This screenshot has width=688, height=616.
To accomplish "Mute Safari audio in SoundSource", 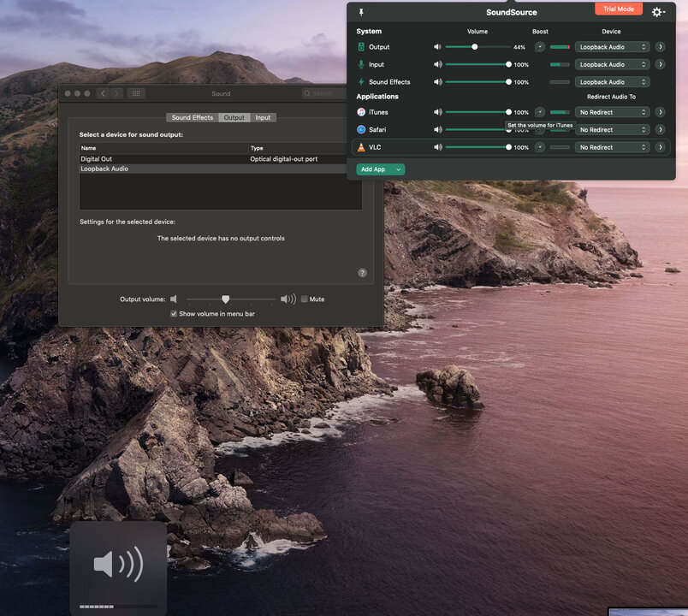I will click(x=437, y=130).
